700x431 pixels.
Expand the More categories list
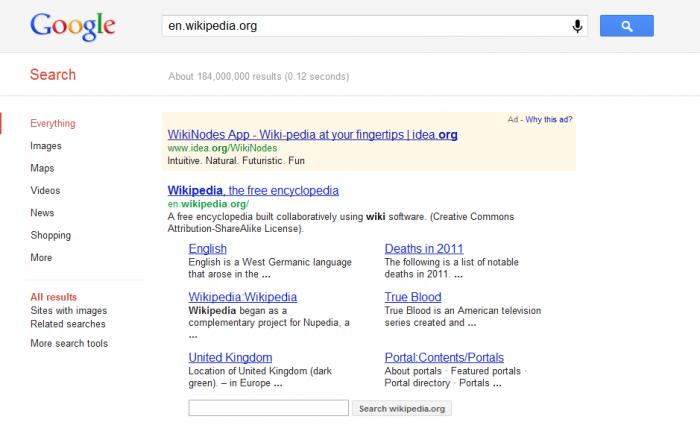click(41, 258)
